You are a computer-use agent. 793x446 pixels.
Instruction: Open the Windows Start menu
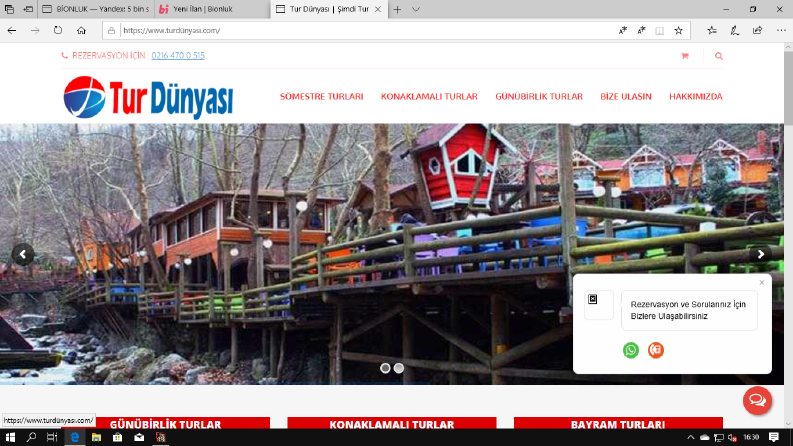coord(10,437)
